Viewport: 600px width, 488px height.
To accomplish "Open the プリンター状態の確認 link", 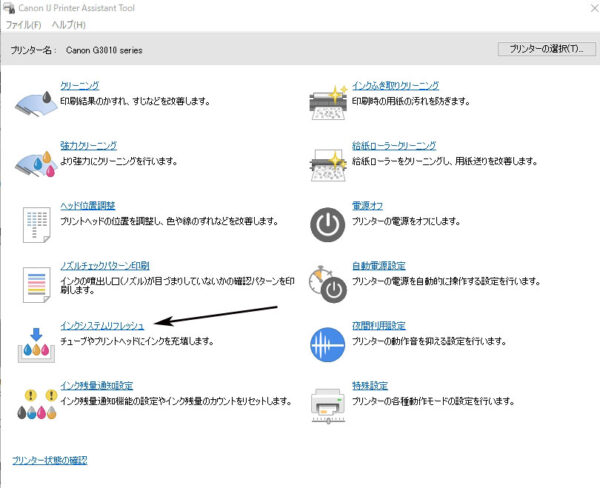I will pos(50,460).
